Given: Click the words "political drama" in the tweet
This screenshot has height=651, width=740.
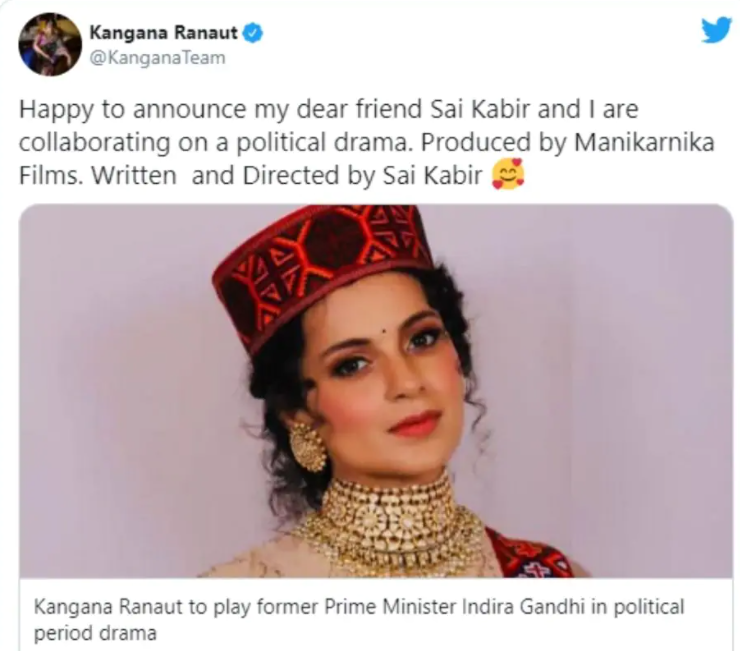Looking at the screenshot, I should coord(322,143).
